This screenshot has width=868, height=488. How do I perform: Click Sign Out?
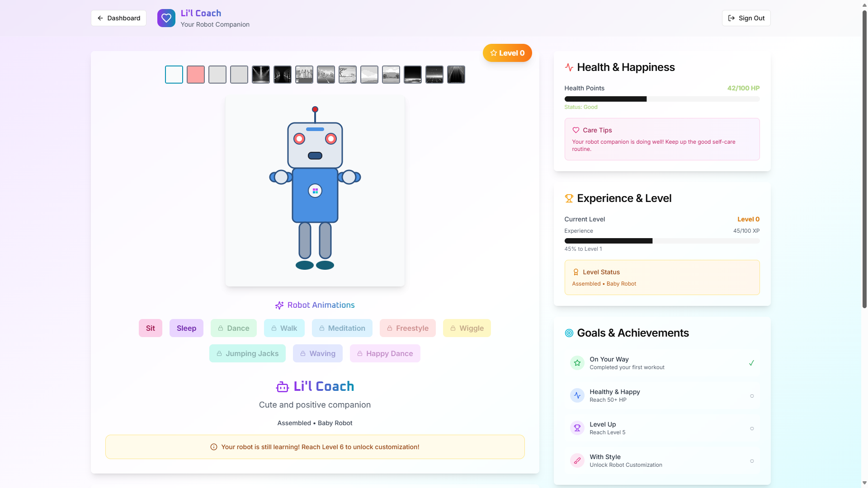746,18
